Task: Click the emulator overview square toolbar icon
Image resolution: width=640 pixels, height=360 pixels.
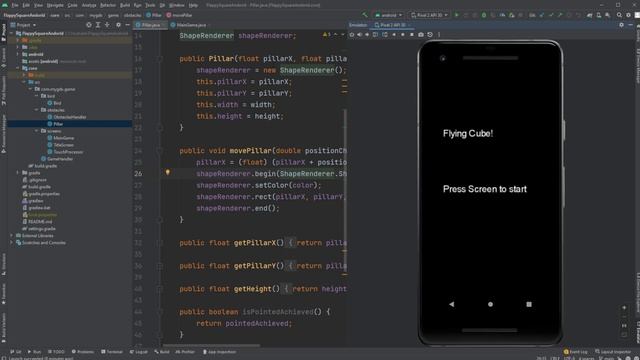Action: [x=411, y=35]
